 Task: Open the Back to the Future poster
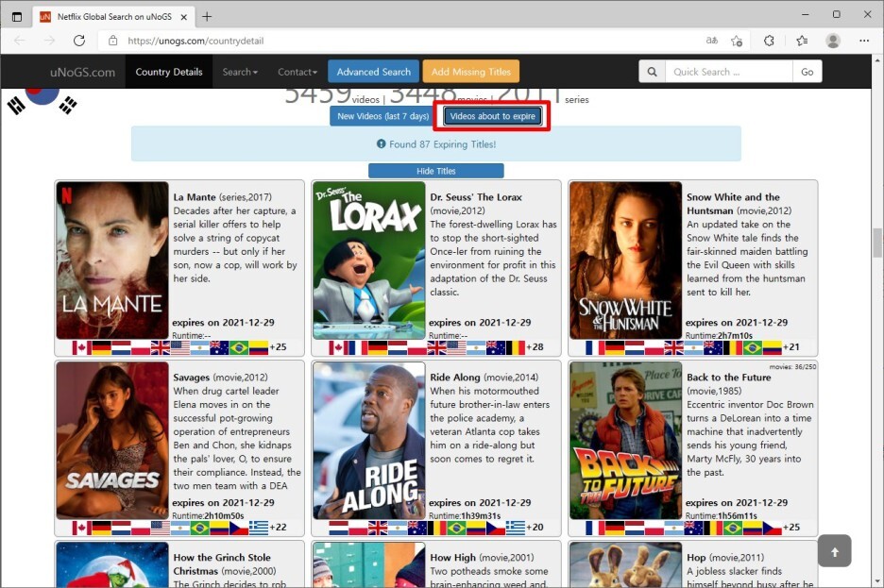(625, 441)
